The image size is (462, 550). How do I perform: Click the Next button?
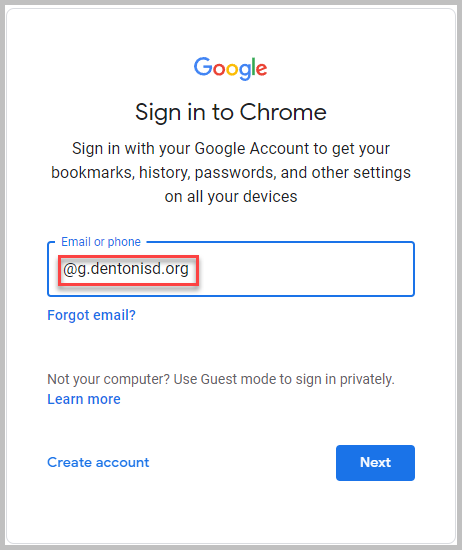[x=375, y=463]
